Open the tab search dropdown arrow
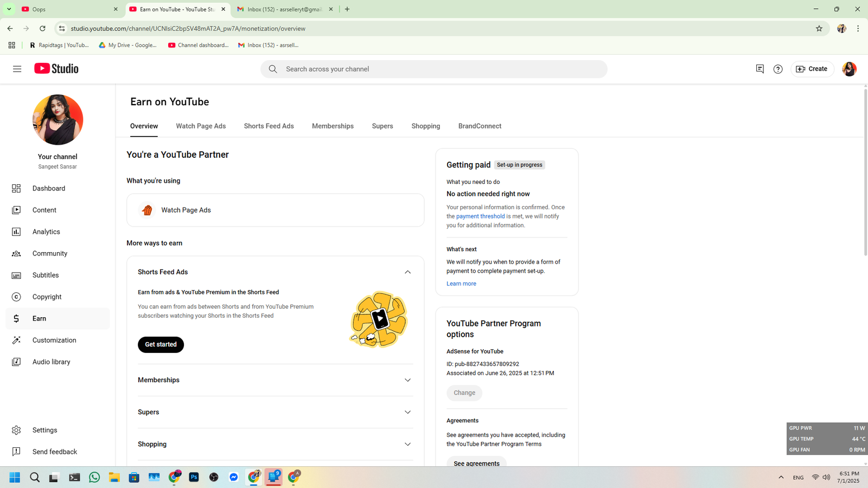The width and height of the screenshot is (868, 488). [9, 9]
